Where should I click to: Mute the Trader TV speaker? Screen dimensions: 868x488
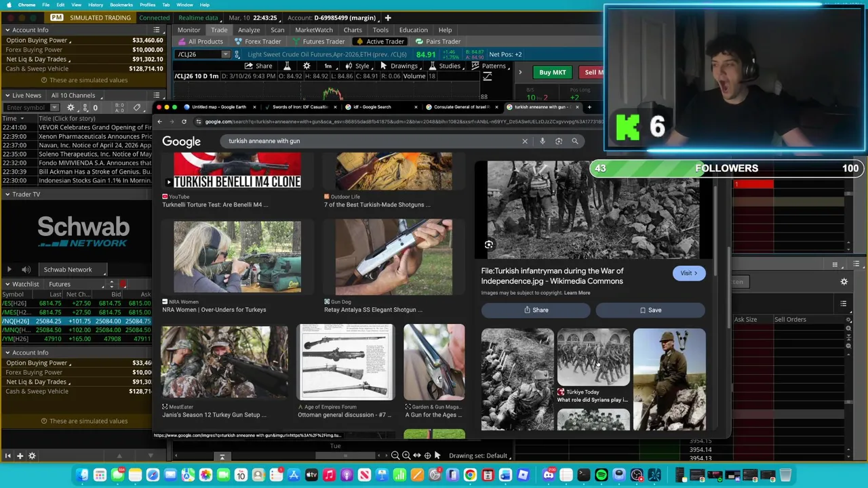(26, 270)
